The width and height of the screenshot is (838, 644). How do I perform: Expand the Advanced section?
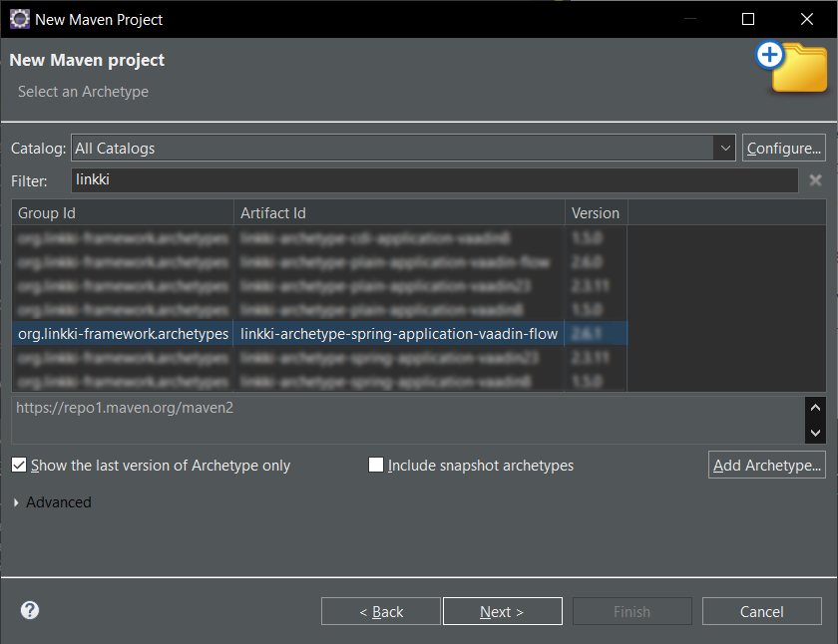coord(16,502)
